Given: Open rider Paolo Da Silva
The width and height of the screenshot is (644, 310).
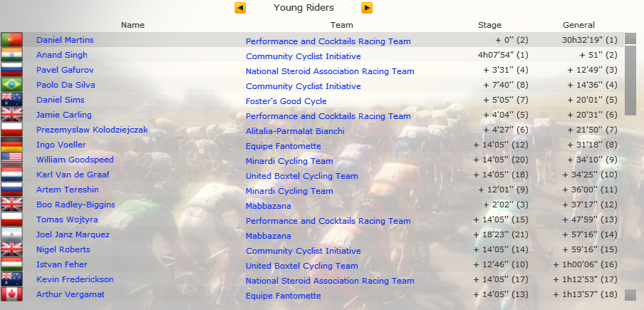Looking at the screenshot, I should (x=66, y=85).
